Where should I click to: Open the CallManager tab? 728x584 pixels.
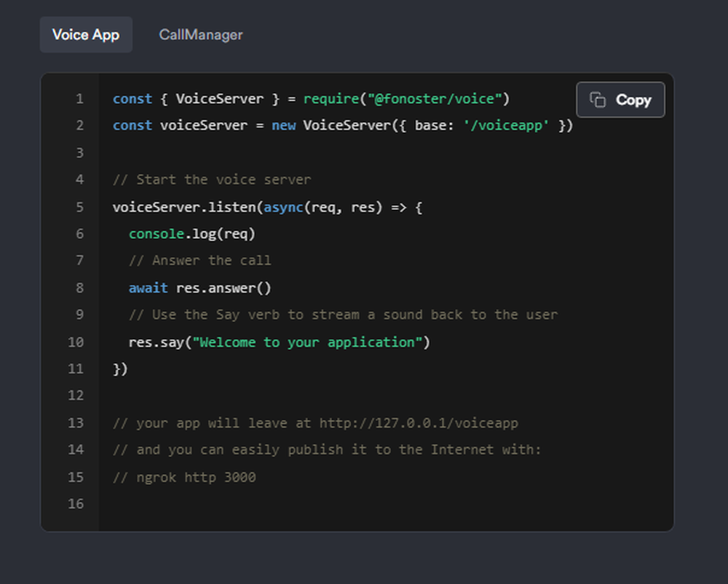(201, 35)
